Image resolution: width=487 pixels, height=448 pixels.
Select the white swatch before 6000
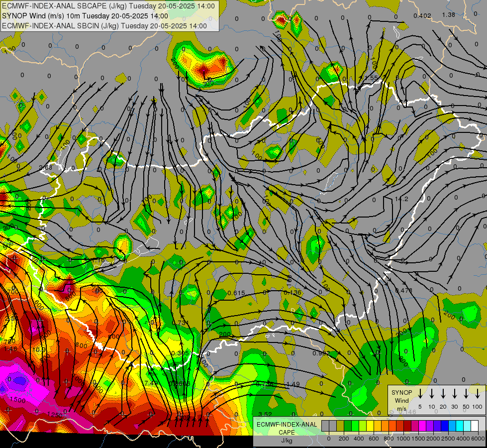coord(475,426)
